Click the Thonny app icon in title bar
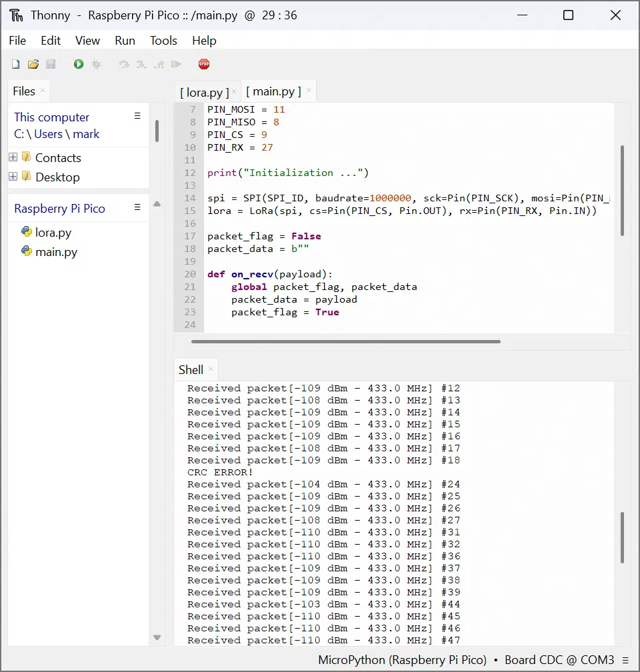 16,15
